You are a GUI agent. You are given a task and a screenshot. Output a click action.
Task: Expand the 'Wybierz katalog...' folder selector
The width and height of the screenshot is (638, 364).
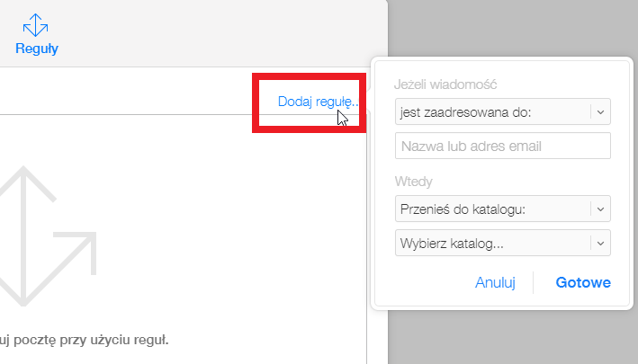click(x=502, y=243)
